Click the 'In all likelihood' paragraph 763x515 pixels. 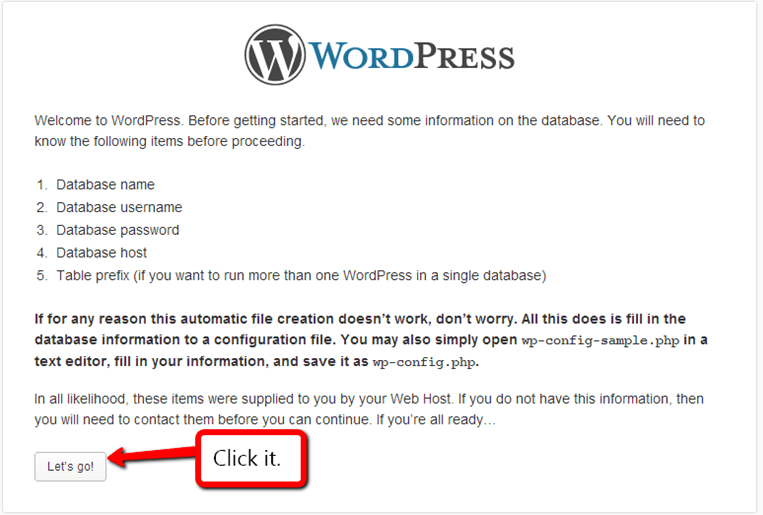click(x=369, y=409)
